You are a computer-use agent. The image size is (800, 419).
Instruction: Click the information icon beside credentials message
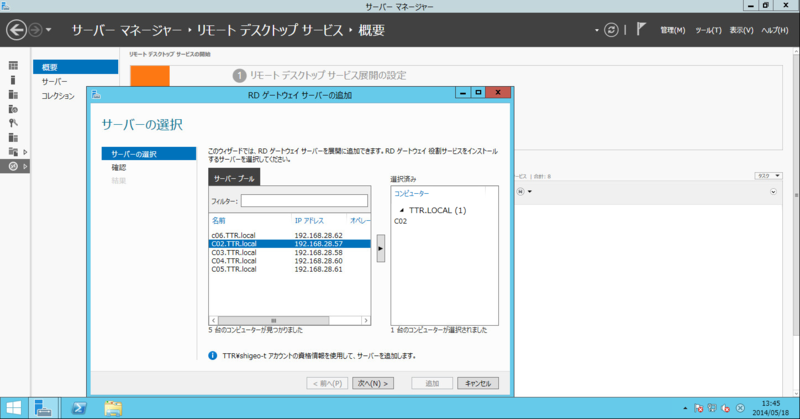coord(213,356)
